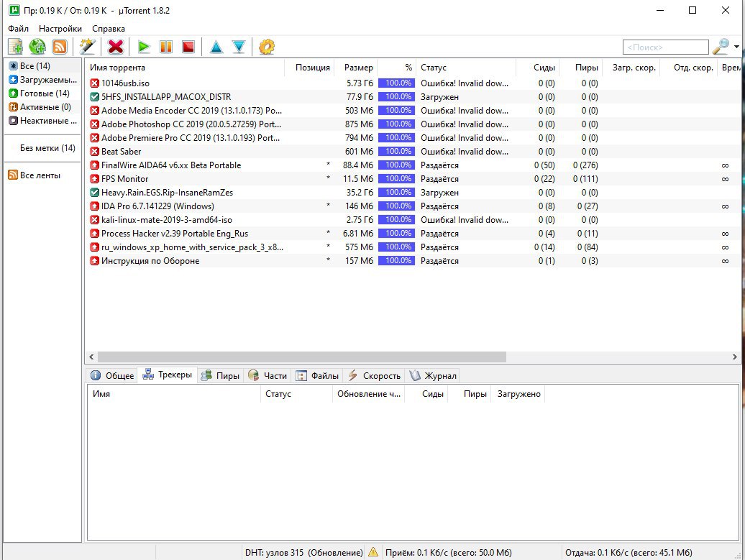Open Preferences via the gear icon
Viewport: 745px width, 560px height.
[267, 47]
